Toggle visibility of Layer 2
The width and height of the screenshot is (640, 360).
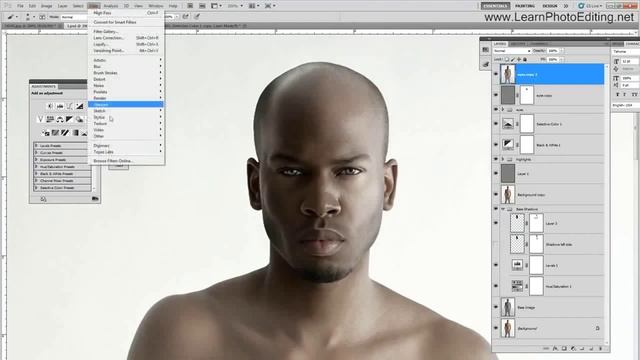point(496,223)
